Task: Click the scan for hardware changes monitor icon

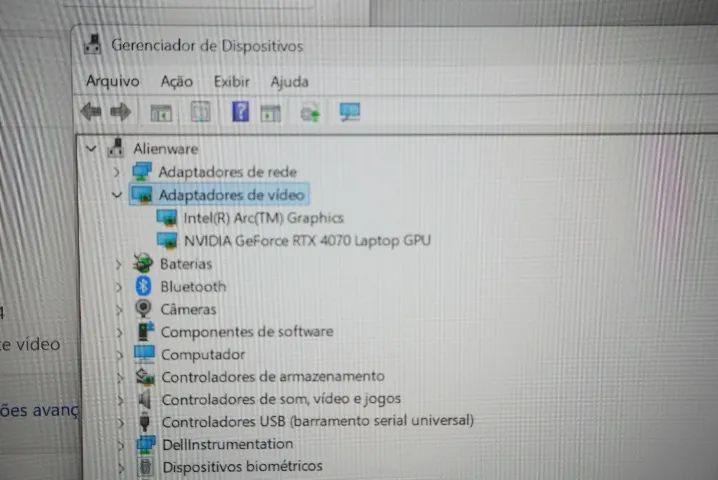Action: pyautogui.click(x=350, y=111)
